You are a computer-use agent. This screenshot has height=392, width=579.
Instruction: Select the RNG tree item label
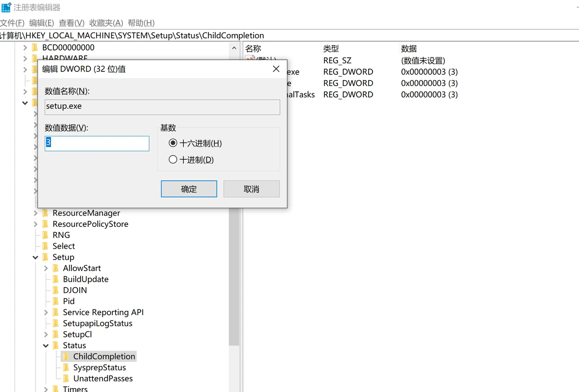pyautogui.click(x=61, y=235)
